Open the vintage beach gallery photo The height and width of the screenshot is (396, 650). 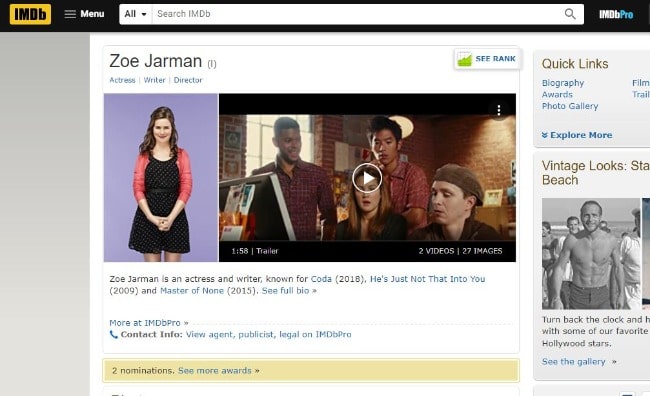[x=591, y=254]
